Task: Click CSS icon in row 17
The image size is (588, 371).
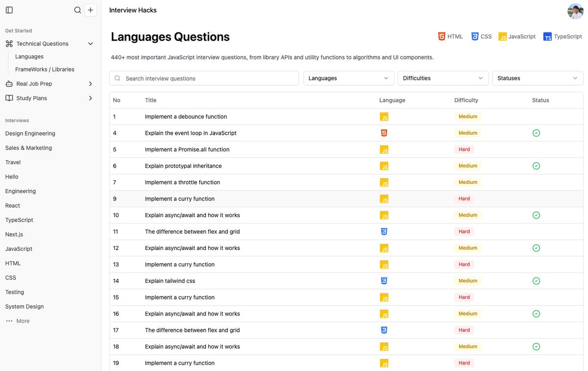Action: click(384, 330)
